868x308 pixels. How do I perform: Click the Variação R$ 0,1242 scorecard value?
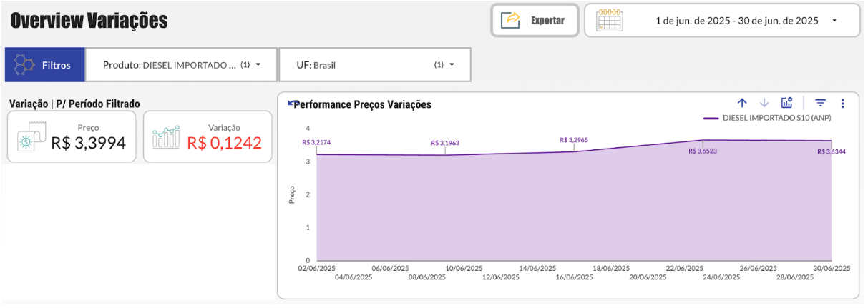pos(225,143)
